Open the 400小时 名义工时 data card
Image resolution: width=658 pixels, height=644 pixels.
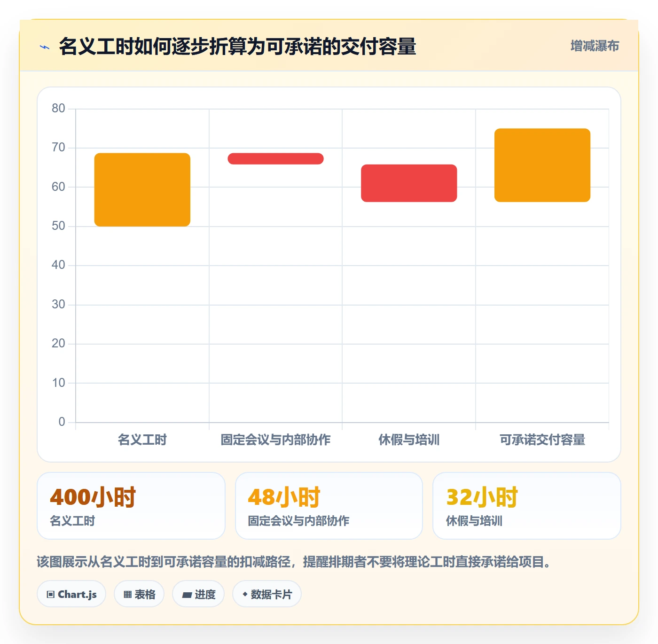coord(131,506)
